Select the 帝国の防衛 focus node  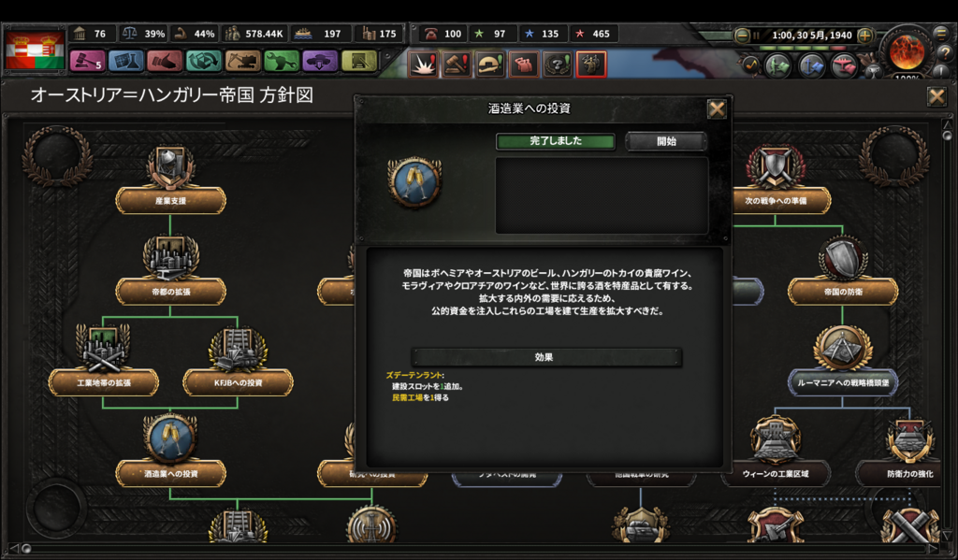843,292
